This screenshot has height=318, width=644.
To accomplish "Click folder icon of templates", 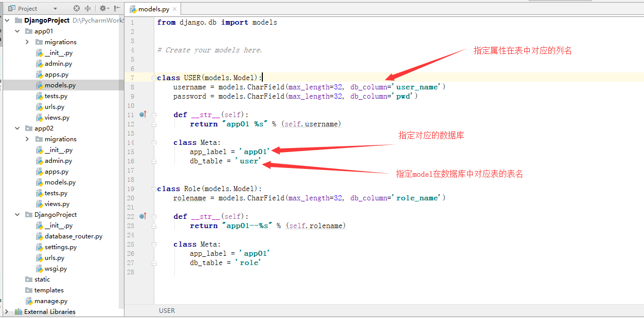I will pos(29,290).
